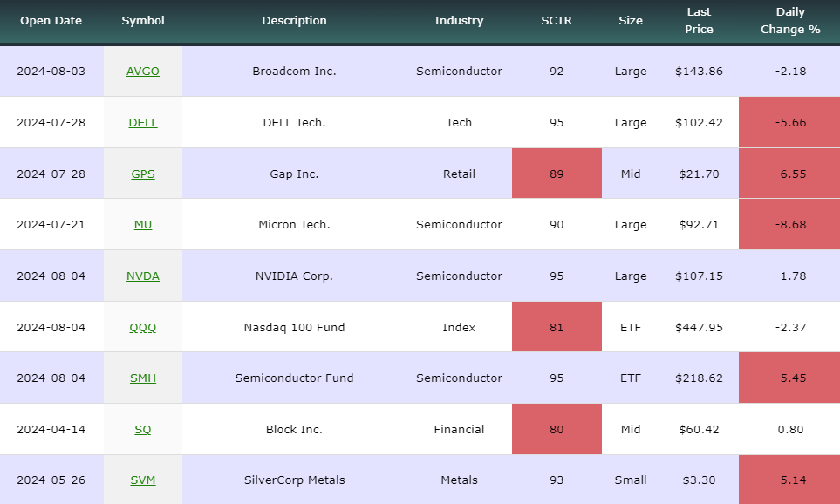The image size is (840, 504).
Task: Open the DELL symbol link
Action: (x=142, y=123)
